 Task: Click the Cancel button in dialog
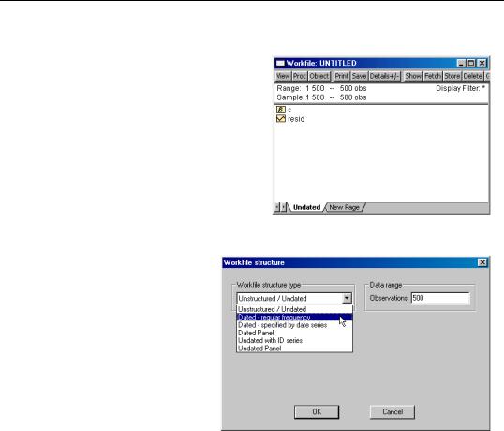393,411
